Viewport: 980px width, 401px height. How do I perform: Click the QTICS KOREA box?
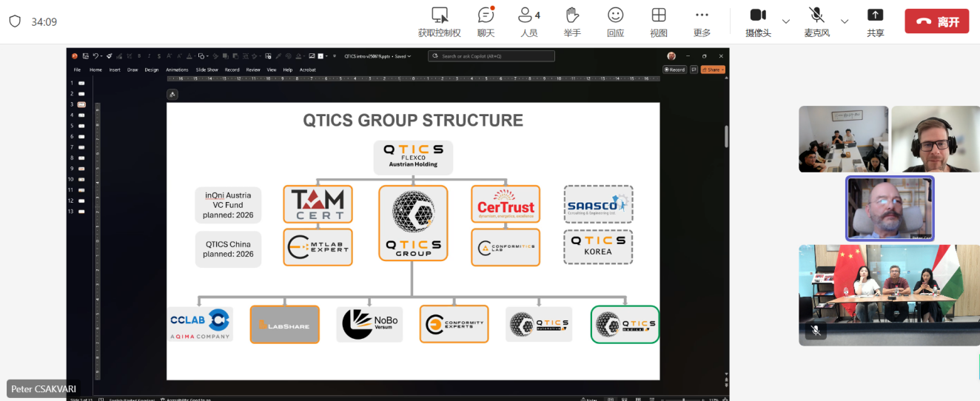(598, 246)
